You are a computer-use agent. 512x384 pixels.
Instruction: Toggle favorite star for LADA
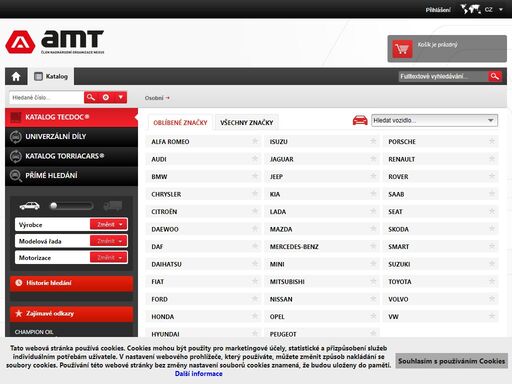[x=373, y=211]
